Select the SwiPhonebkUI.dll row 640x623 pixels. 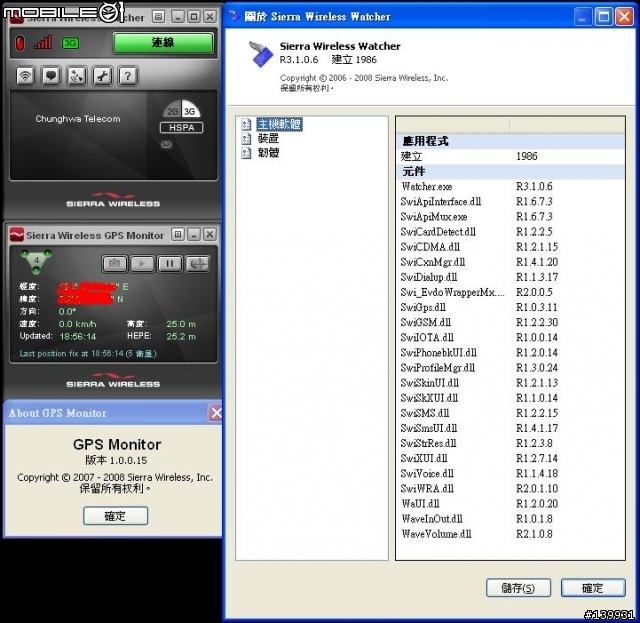coord(510,353)
